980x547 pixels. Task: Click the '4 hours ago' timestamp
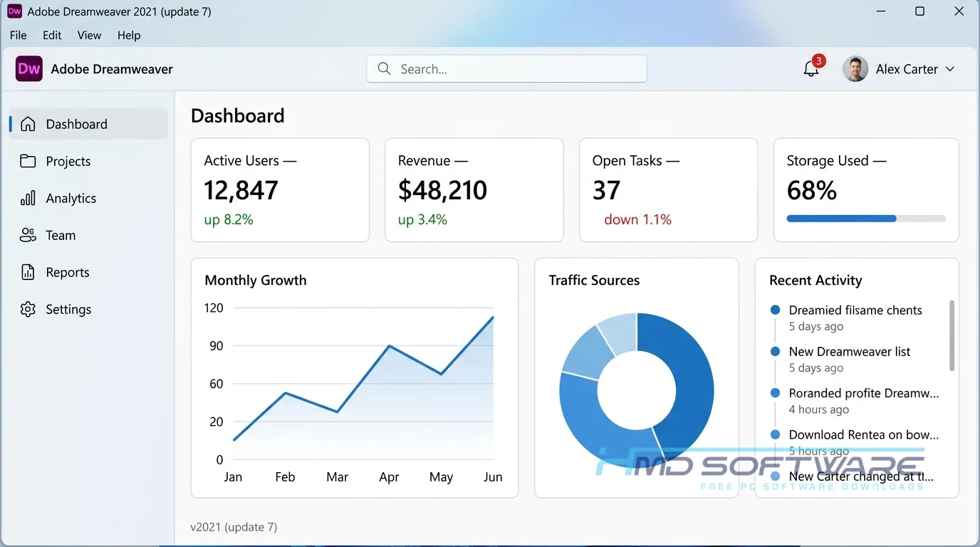(x=819, y=410)
